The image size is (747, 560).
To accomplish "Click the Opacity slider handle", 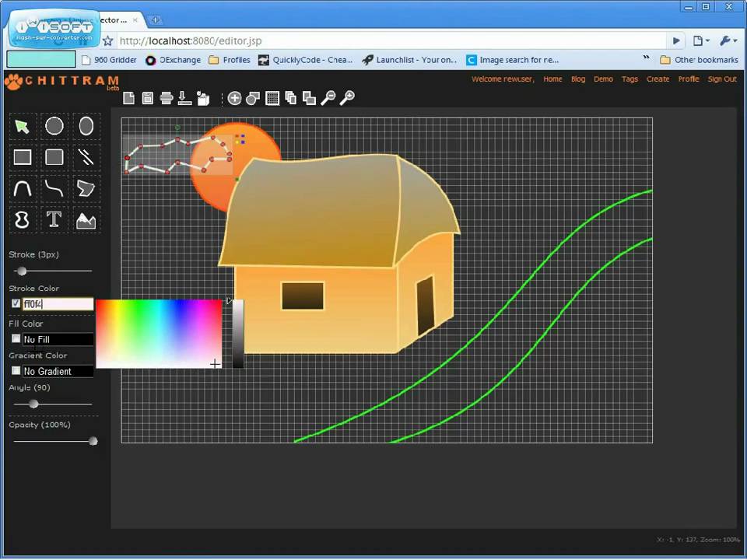I will (93, 441).
